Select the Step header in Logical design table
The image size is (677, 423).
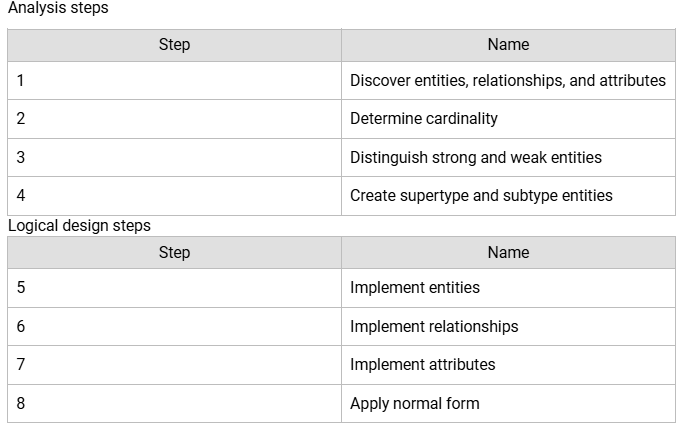174,252
